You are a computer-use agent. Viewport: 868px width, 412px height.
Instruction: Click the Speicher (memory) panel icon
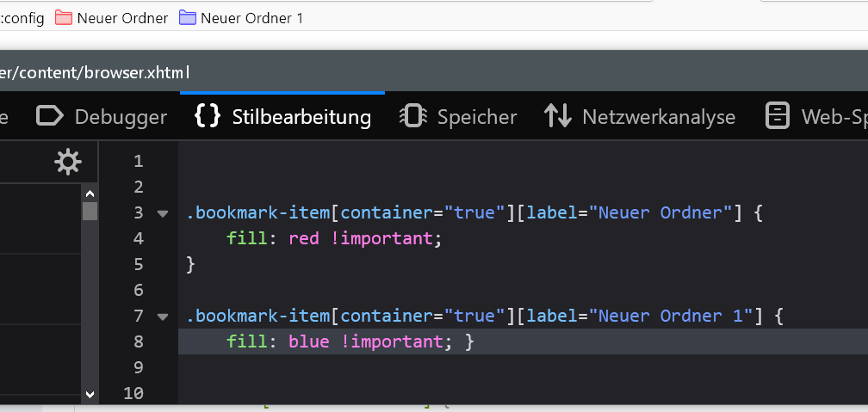click(x=413, y=116)
